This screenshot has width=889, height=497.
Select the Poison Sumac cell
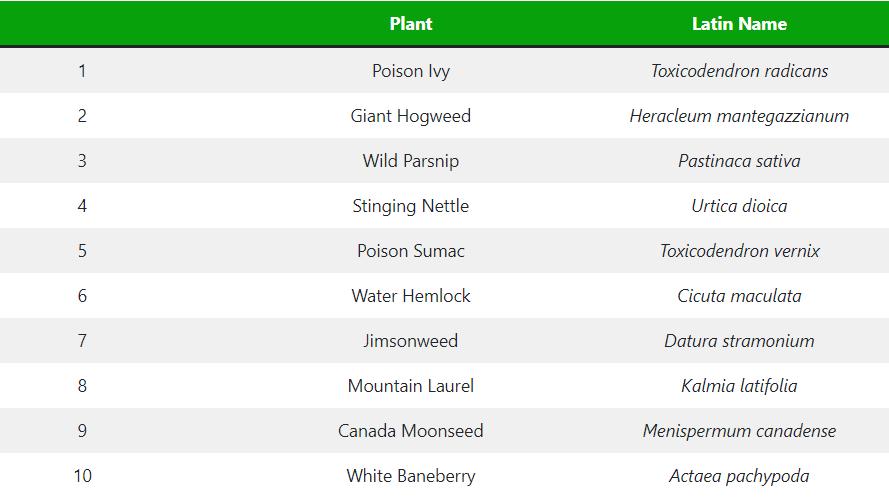point(410,251)
